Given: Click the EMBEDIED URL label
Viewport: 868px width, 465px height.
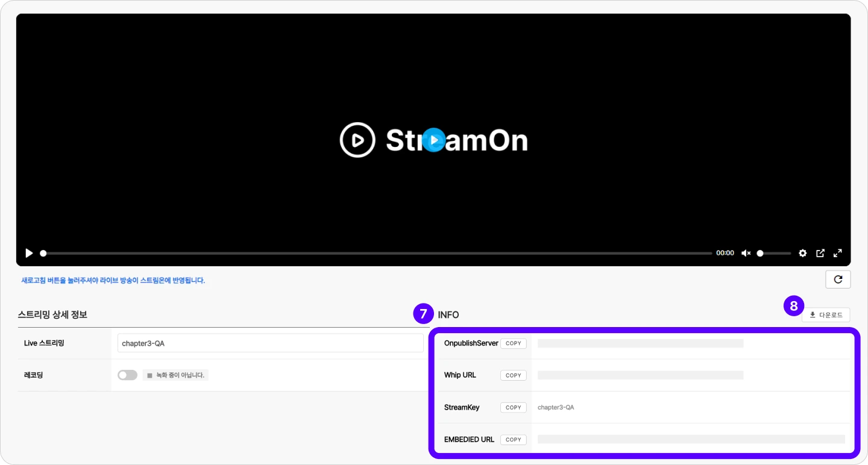Looking at the screenshot, I should [469, 440].
